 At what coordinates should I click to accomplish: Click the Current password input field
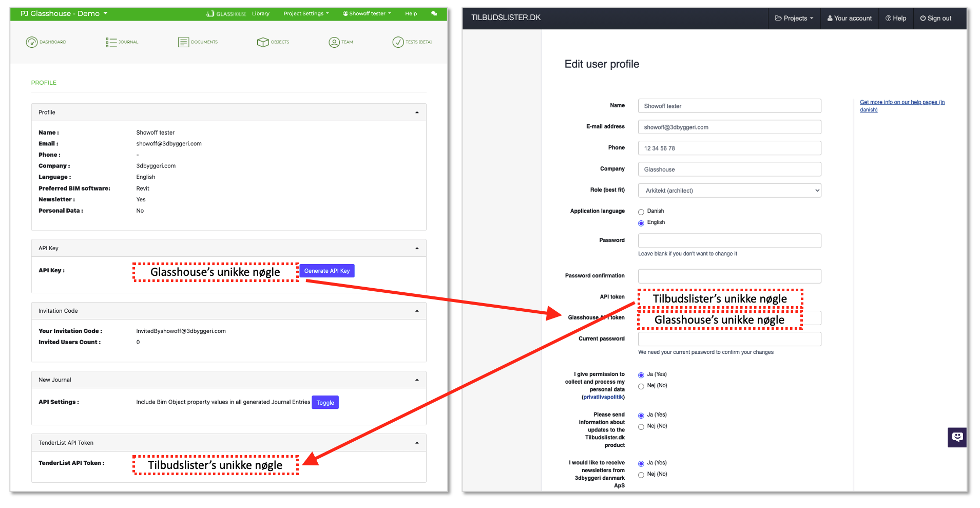[x=729, y=339]
